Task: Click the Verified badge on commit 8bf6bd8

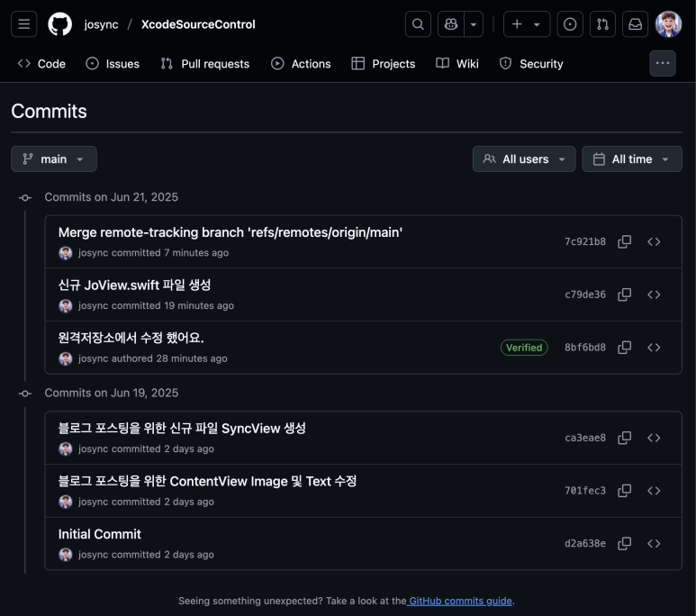Action: 524,348
